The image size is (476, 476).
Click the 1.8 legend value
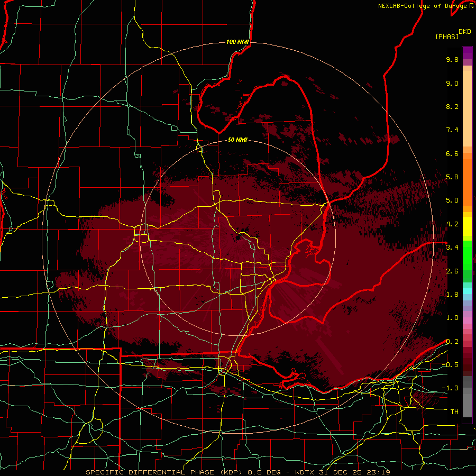(452, 295)
